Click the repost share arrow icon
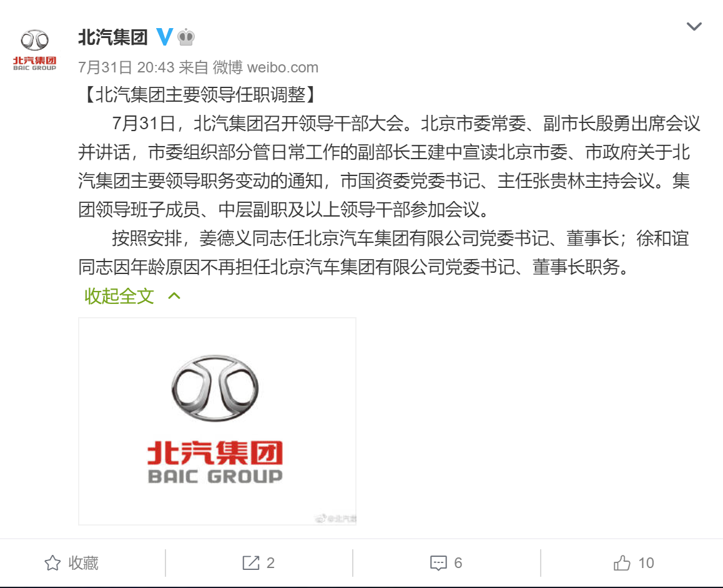The width and height of the screenshot is (723, 588). (x=251, y=562)
